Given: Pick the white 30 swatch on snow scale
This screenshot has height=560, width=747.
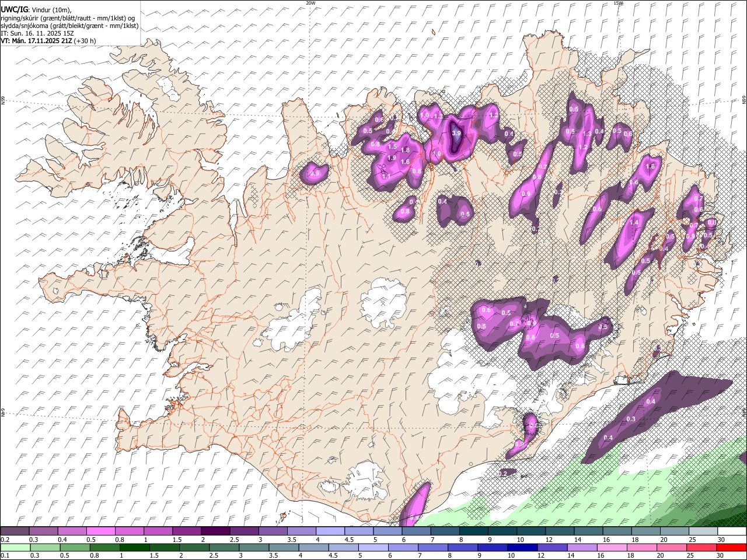Looking at the screenshot, I should pyautogui.click(x=732, y=531).
